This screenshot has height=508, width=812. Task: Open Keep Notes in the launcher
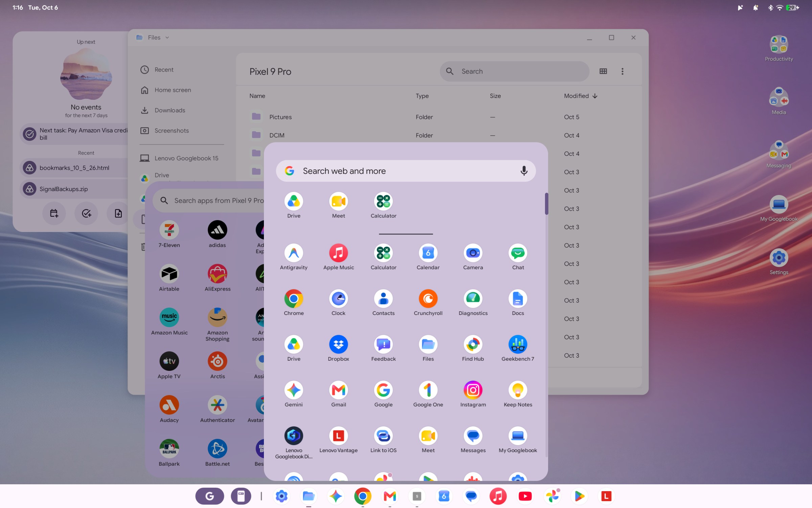[x=518, y=394]
